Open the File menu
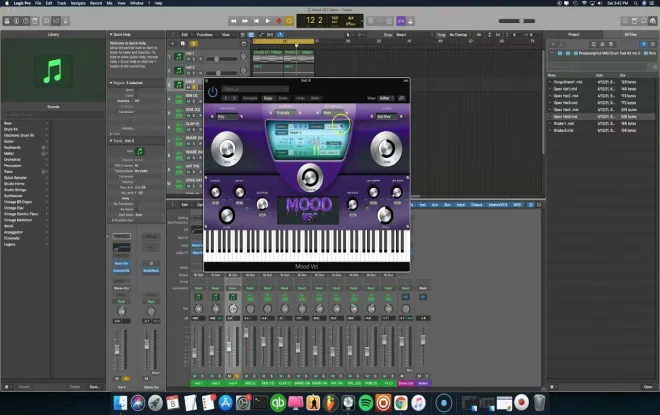 (38, 3)
